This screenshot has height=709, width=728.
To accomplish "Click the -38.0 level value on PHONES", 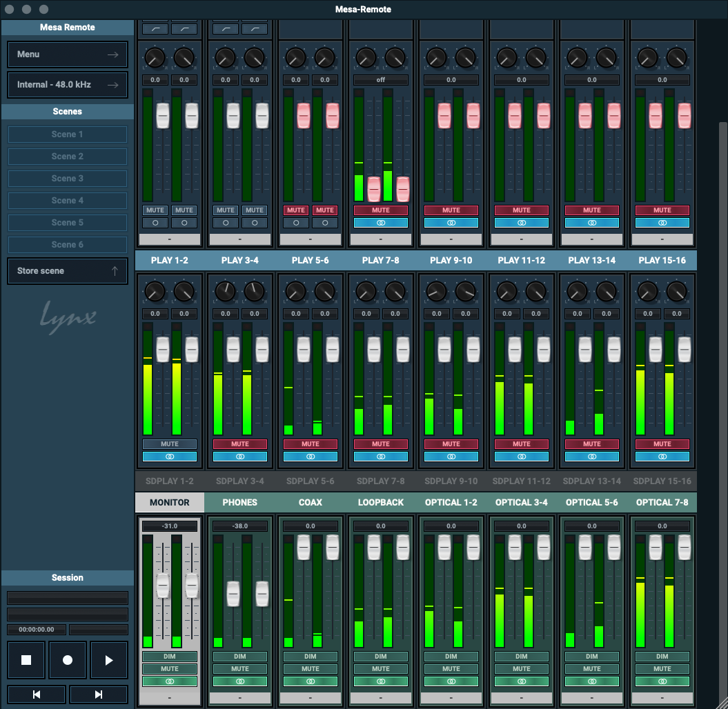I will (240, 526).
